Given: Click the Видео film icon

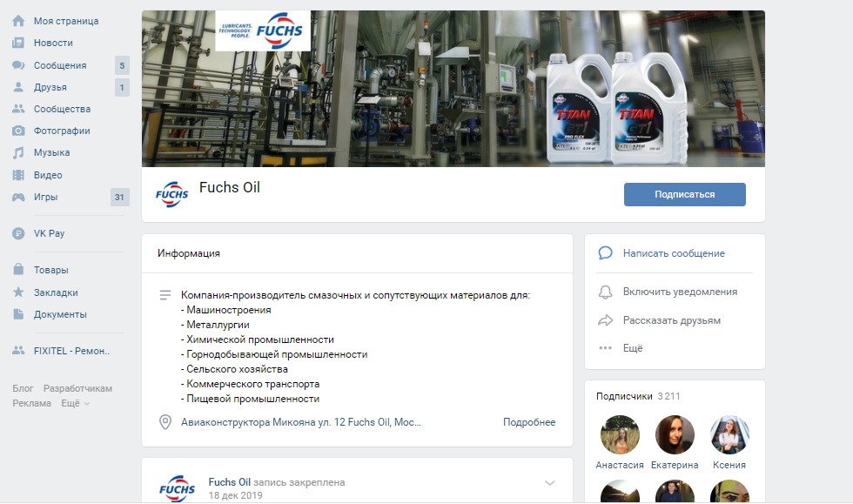Looking at the screenshot, I should pos(18,175).
